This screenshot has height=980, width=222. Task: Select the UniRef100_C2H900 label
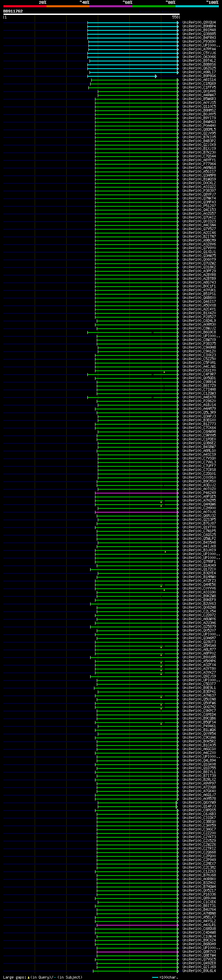[199, 508]
